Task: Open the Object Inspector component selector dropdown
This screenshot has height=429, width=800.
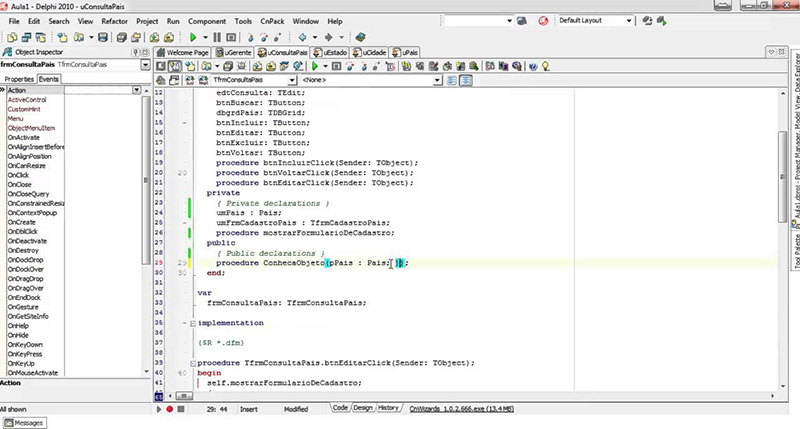Action: (145, 64)
